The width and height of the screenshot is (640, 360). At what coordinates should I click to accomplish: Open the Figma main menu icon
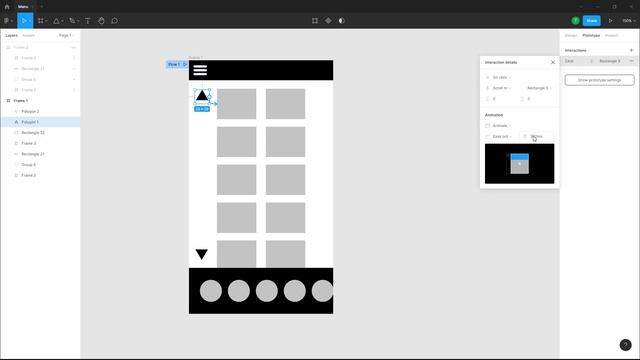click(8, 20)
